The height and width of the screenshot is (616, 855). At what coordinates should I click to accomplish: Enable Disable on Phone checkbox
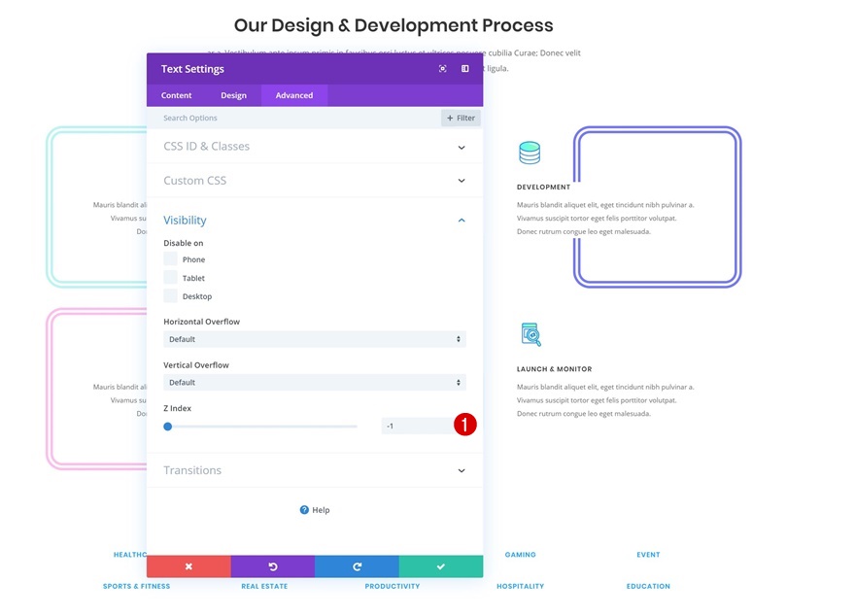[171, 259]
